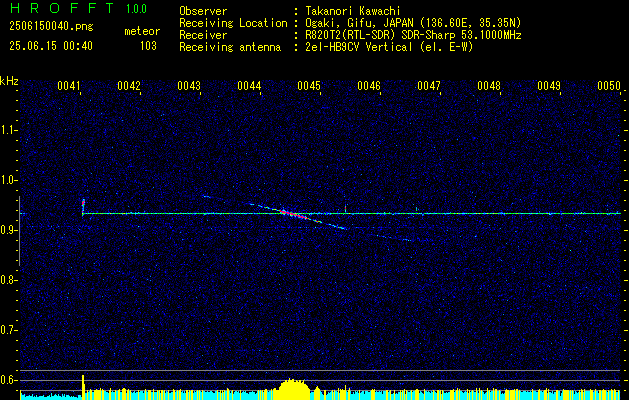Click the Receiving Location label
The width and height of the screenshot is (629, 400).
(x=233, y=23)
